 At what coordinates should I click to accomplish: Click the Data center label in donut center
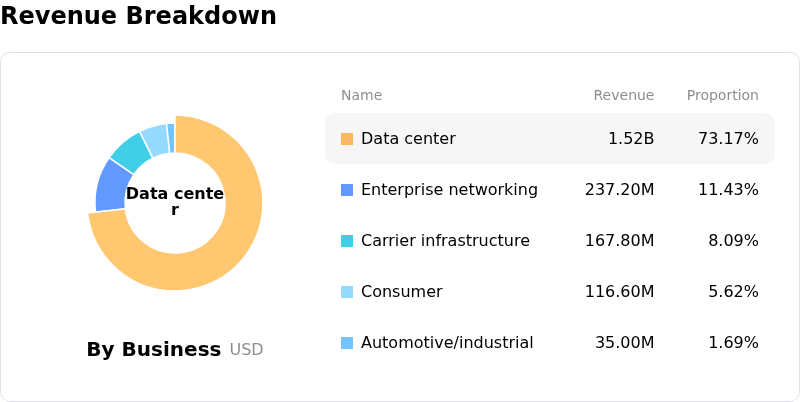[x=175, y=201]
